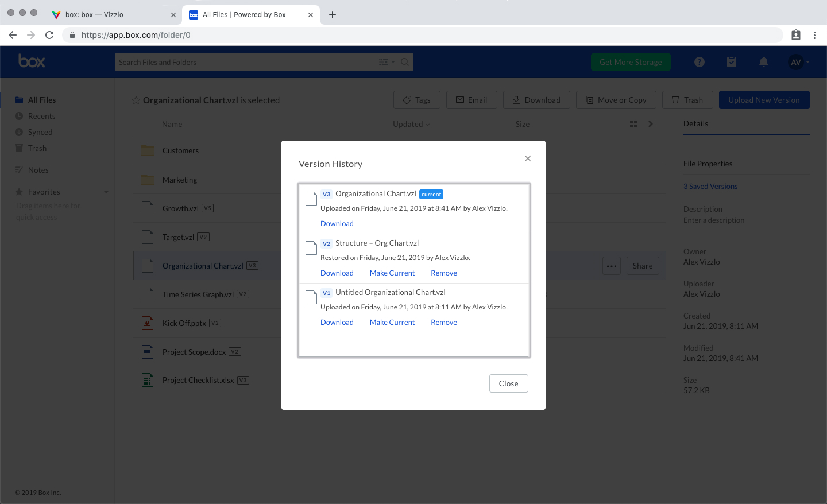Click the V1 version file icon
827x504 pixels.
point(311,297)
